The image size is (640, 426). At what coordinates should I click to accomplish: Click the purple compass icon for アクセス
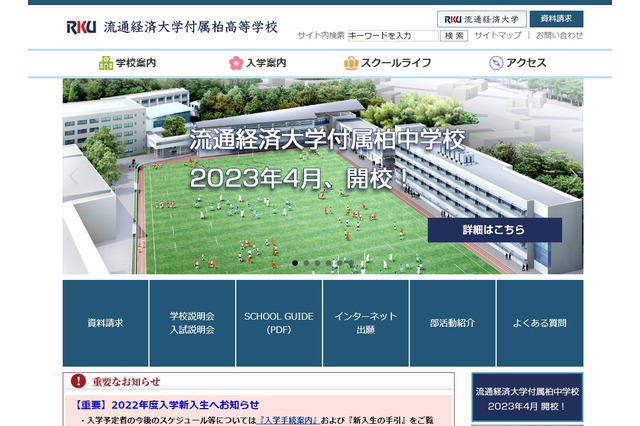click(x=496, y=63)
